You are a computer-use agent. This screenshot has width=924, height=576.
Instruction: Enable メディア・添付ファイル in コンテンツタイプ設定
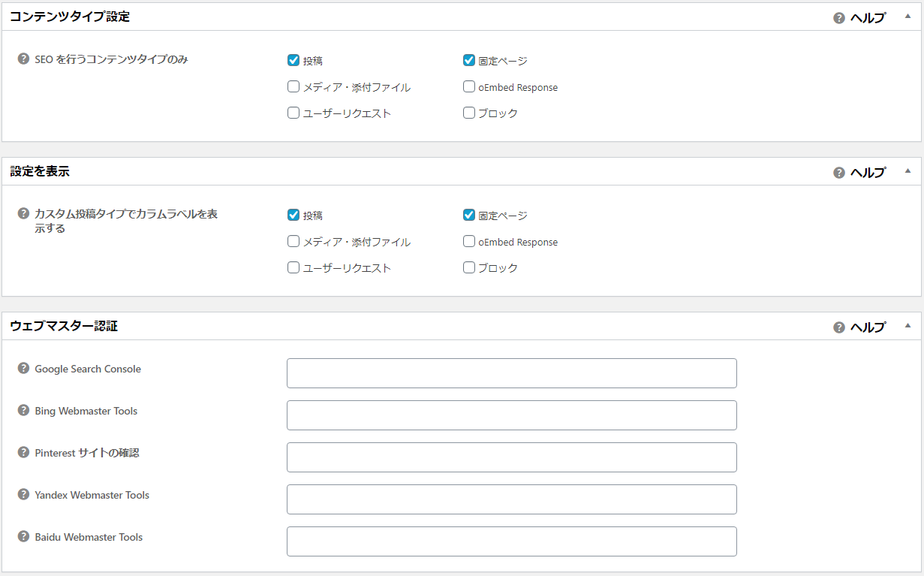coord(293,87)
